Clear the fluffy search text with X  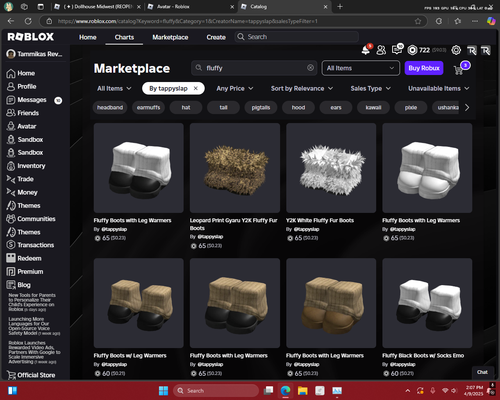click(310, 68)
